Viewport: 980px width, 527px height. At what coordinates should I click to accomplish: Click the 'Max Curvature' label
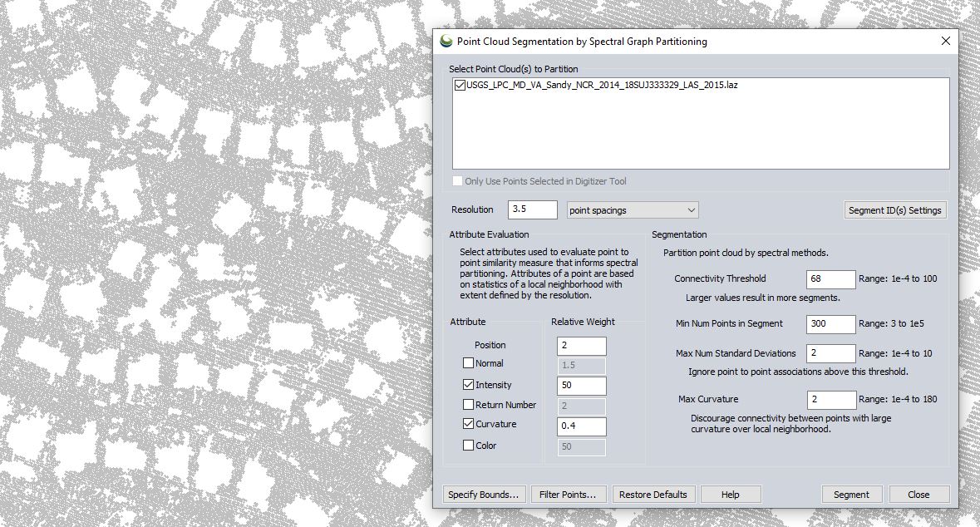(708, 399)
